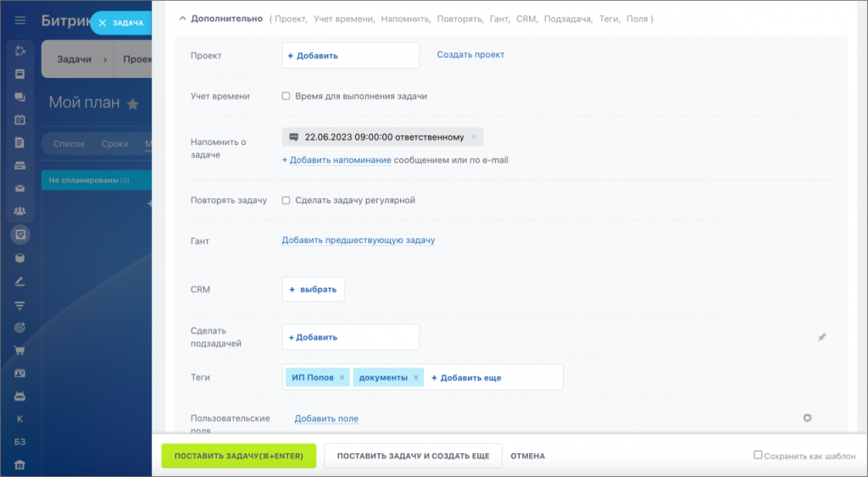Click Создать проект link
The width and height of the screenshot is (868, 477).
(470, 54)
